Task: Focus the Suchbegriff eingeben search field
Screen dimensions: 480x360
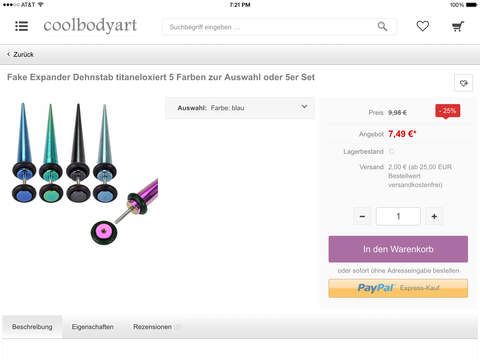Action: click(270, 27)
